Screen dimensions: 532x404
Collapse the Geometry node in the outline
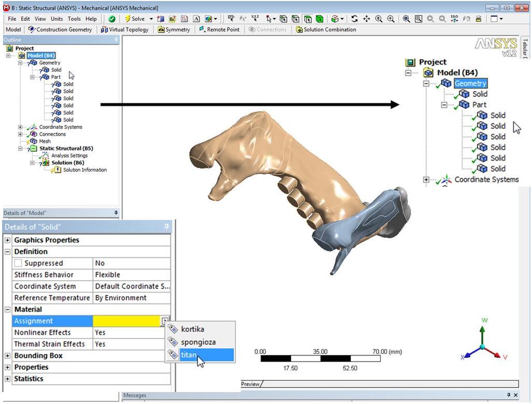(x=20, y=63)
